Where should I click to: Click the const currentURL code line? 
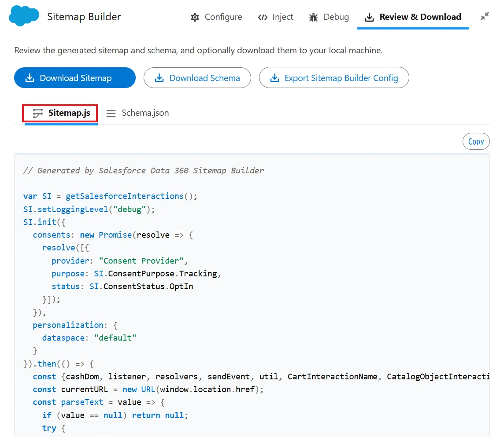148,389
